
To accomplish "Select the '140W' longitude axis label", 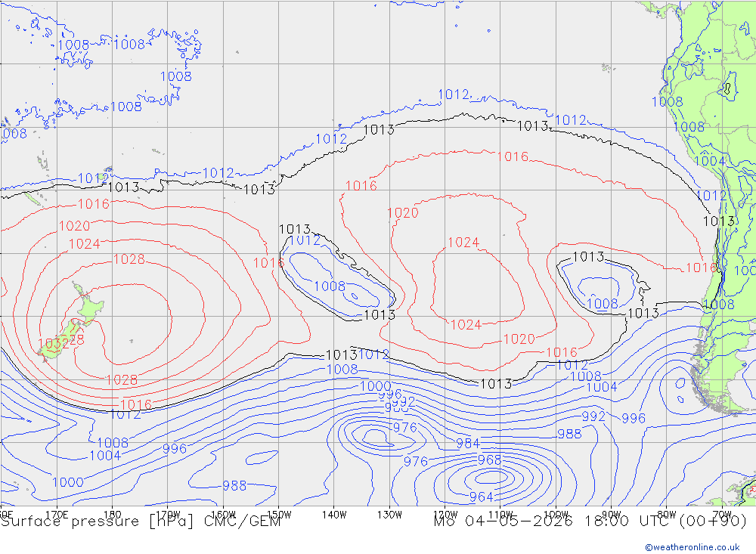I will (x=334, y=515).
